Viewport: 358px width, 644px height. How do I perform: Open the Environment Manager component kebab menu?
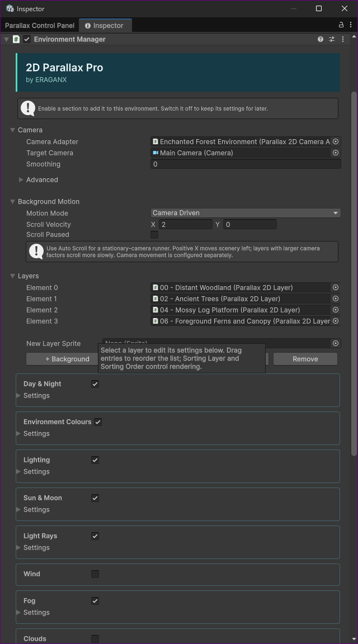[x=343, y=40]
